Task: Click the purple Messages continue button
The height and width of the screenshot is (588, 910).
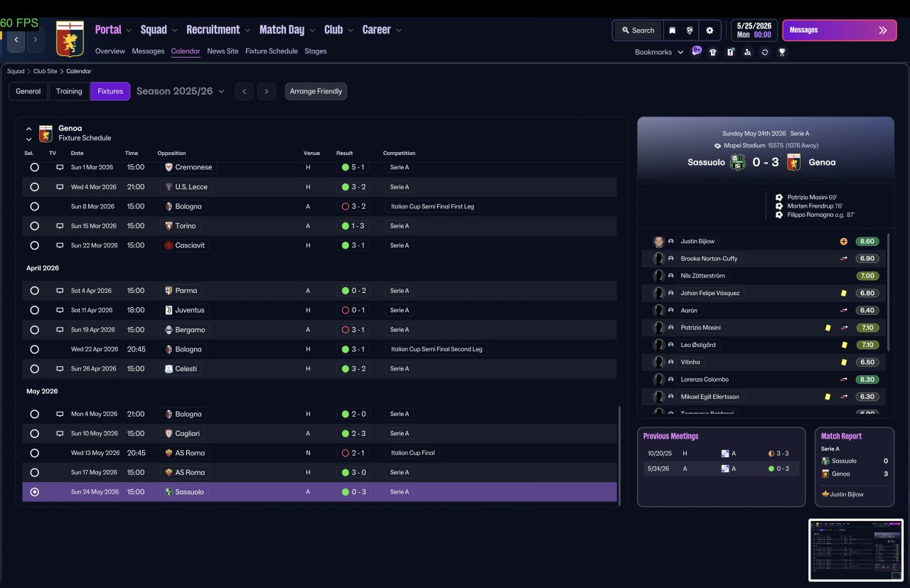Action: pyautogui.click(x=840, y=31)
